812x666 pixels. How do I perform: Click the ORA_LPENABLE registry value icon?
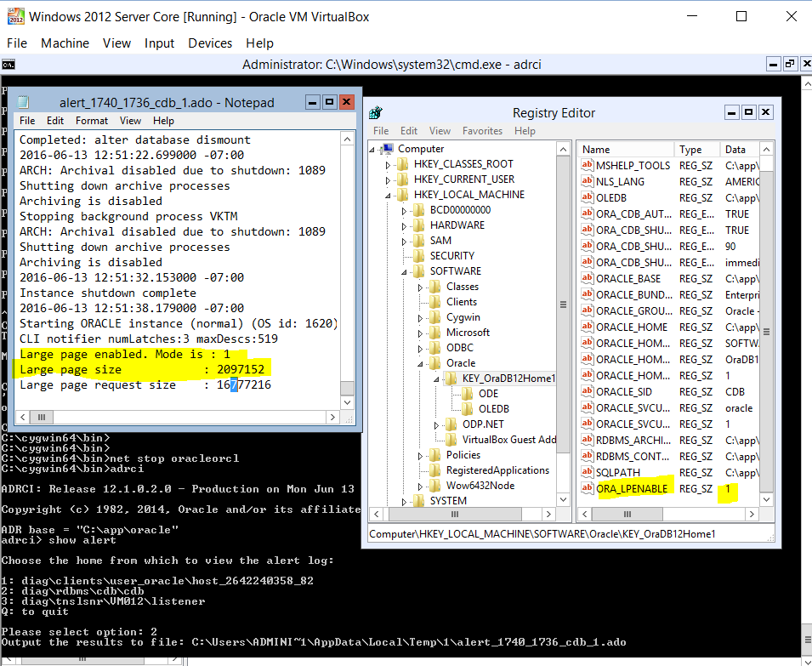(x=587, y=488)
